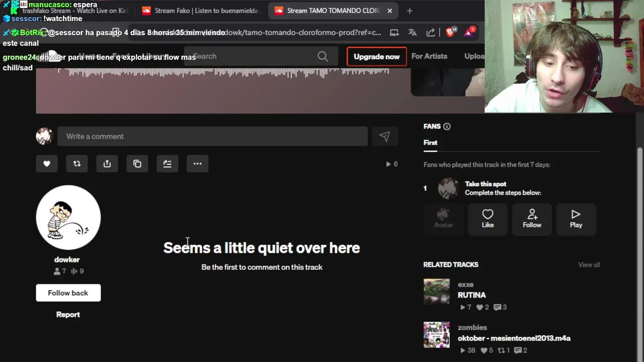Switch to trashfako Stream Kick tab
This screenshot has width=644, height=362.
coord(70,11)
